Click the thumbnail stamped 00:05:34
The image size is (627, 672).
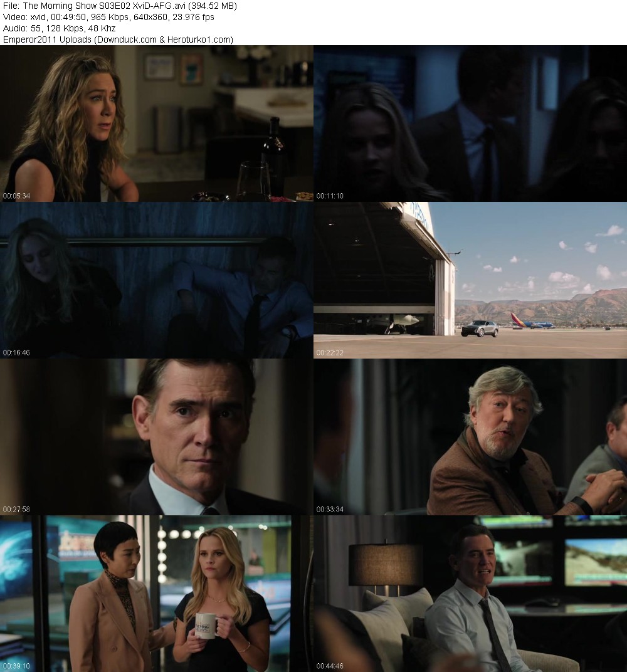point(156,123)
